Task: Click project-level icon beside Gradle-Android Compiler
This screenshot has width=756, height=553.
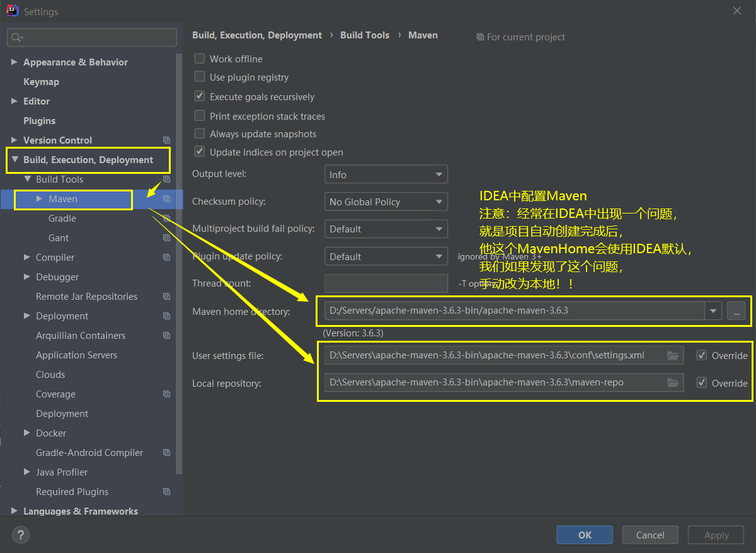Action: 166,453
